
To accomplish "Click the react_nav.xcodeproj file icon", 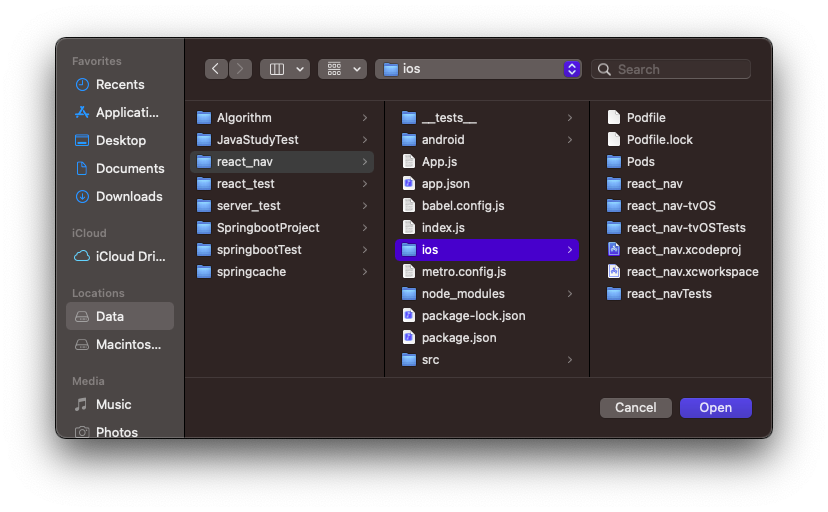I will [x=614, y=250].
